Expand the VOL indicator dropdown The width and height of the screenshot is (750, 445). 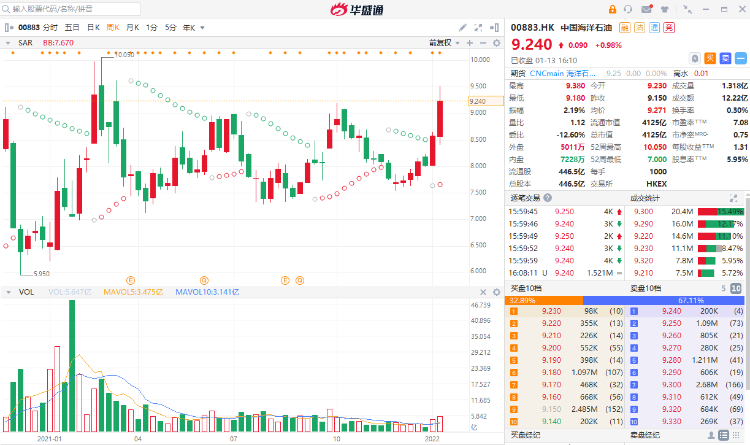pyautogui.click(x=8, y=292)
